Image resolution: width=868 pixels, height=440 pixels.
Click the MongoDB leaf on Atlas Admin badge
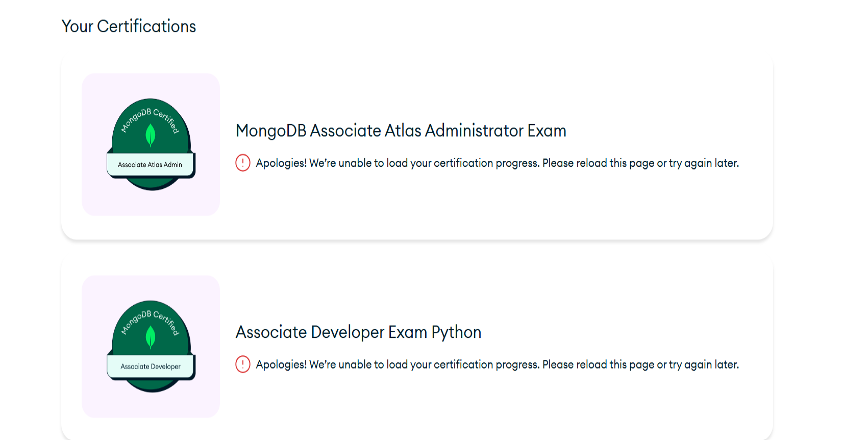151,135
